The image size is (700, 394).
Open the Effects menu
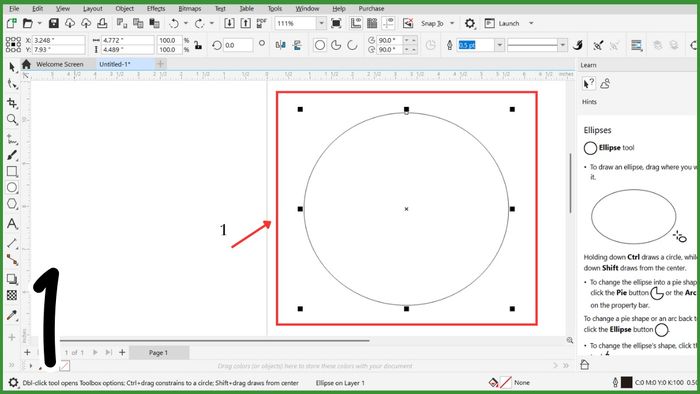click(x=156, y=8)
